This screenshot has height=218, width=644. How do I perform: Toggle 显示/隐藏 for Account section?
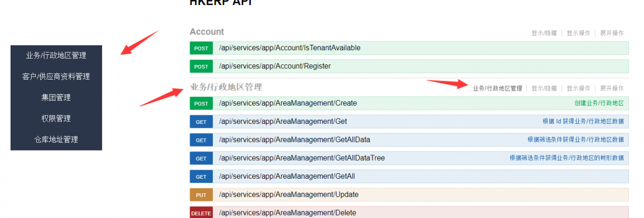point(544,33)
